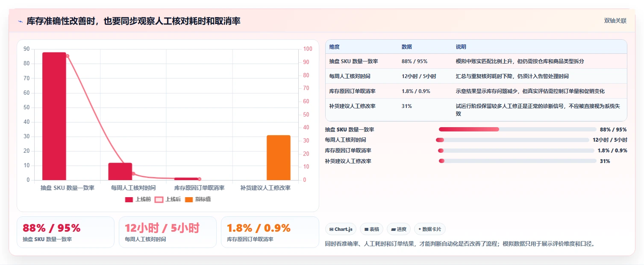Select the 进度 chip

(399, 229)
